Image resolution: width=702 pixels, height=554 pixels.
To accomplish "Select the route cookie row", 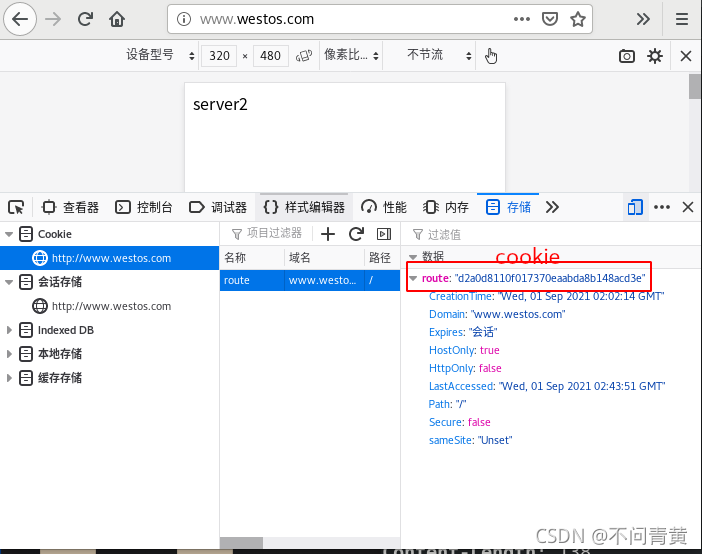I will pos(310,280).
